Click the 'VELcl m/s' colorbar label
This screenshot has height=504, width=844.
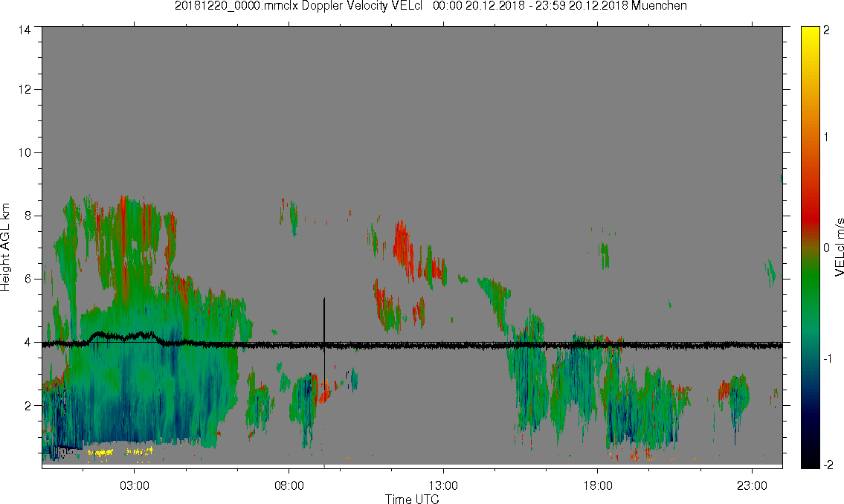[x=839, y=248]
